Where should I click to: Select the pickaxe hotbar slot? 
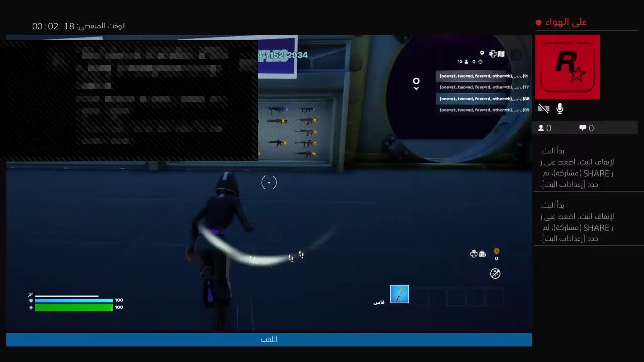click(399, 294)
